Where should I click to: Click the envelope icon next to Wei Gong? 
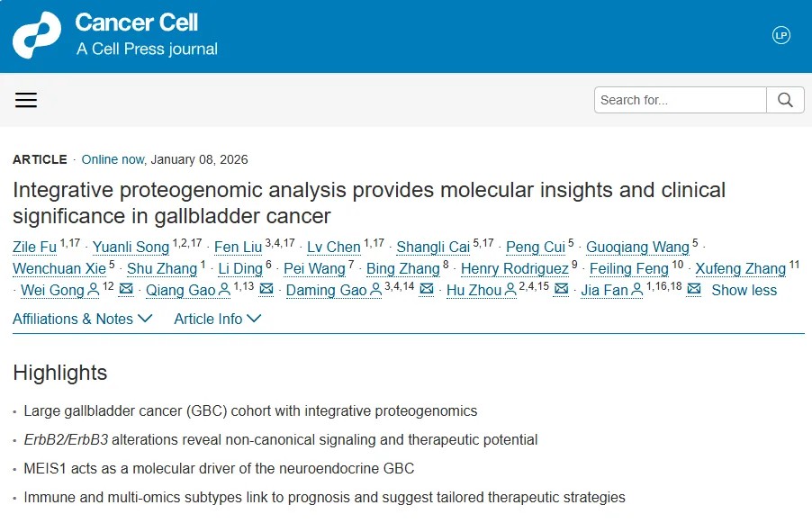point(126,290)
